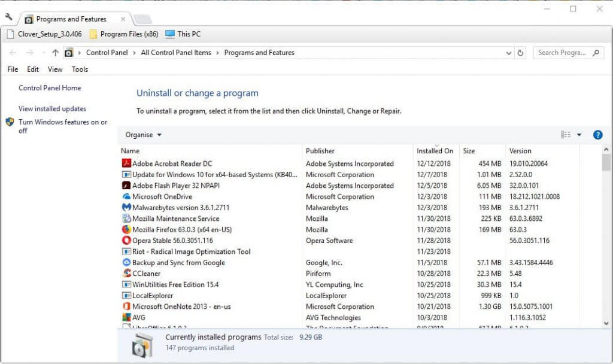This screenshot has width=613, height=364.
Task: Click the 19.010.20064 version cell
Action: coord(528,163)
